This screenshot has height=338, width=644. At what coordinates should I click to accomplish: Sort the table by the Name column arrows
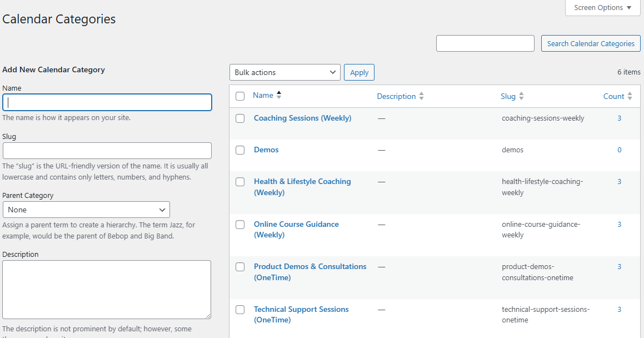click(278, 95)
